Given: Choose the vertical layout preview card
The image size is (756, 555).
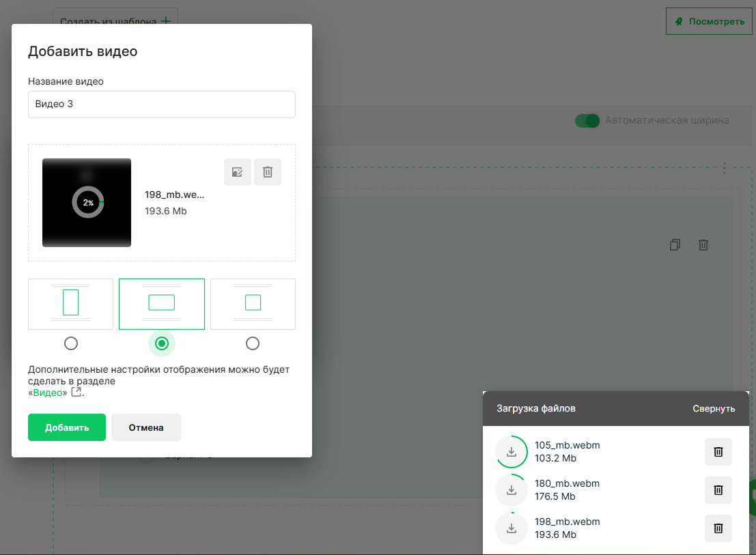Looking at the screenshot, I should pyautogui.click(x=70, y=304).
